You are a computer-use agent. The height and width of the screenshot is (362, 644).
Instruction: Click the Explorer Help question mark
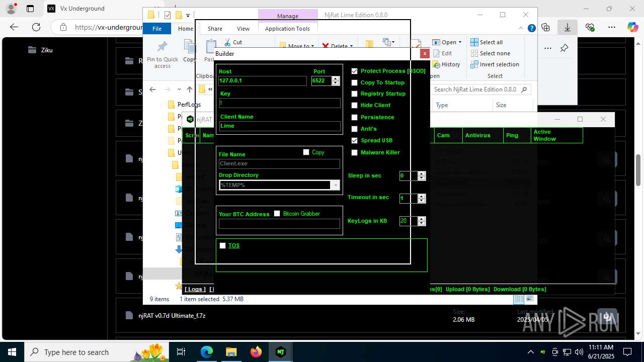coord(531,29)
